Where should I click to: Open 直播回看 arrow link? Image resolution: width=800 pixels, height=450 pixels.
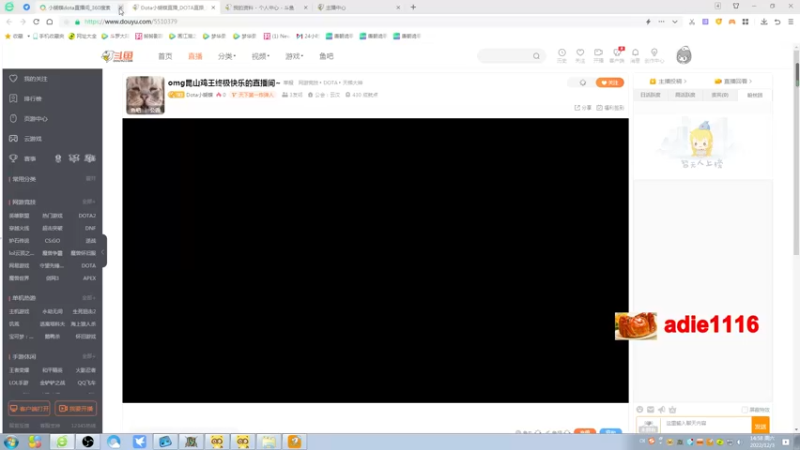click(733, 81)
